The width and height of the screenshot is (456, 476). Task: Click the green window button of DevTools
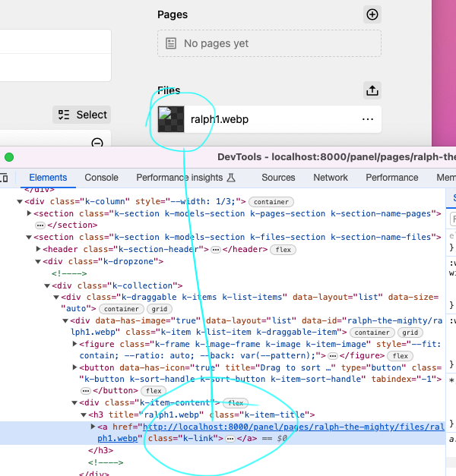(x=9, y=157)
